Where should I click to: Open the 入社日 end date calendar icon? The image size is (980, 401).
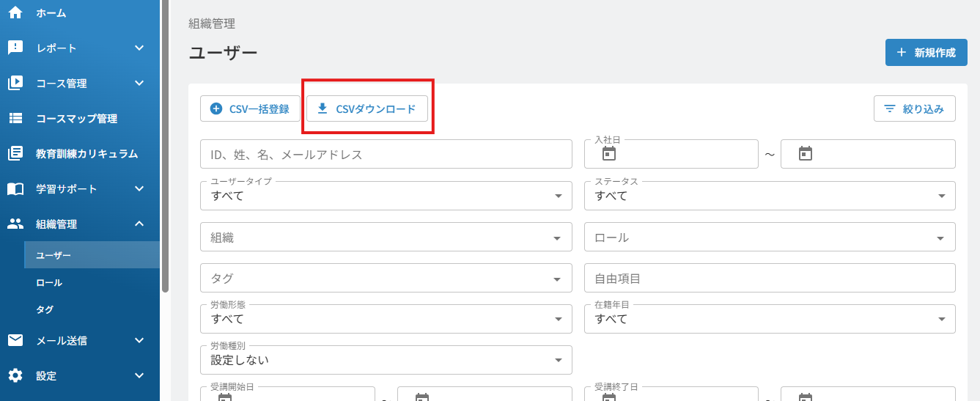click(806, 154)
